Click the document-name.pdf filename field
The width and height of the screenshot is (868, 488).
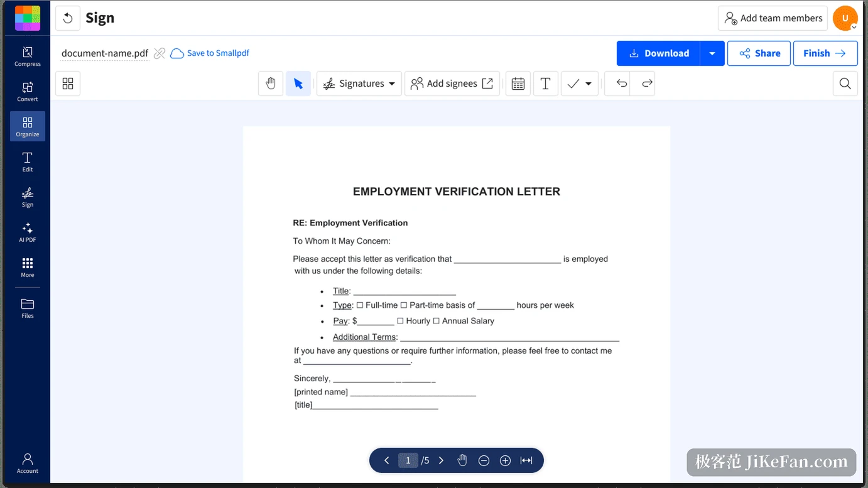click(x=105, y=53)
